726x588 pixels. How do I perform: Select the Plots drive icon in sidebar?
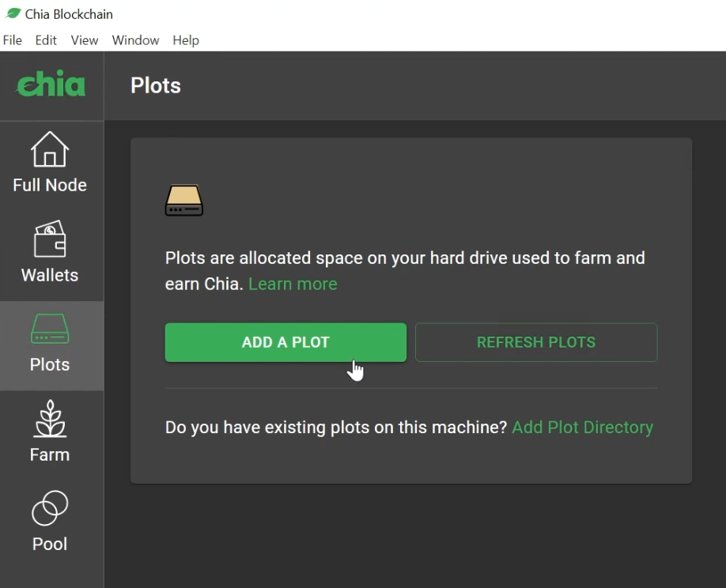click(x=50, y=329)
